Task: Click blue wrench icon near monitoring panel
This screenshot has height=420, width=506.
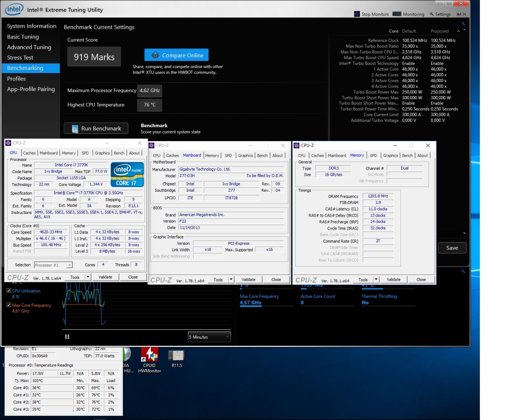Action: [x=463, y=271]
